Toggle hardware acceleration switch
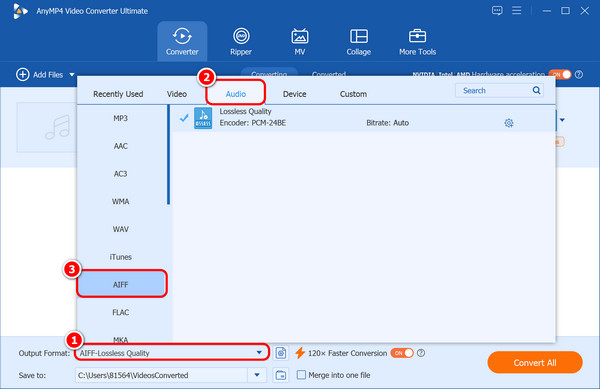Image resolution: width=600 pixels, height=389 pixels. (559, 75)
